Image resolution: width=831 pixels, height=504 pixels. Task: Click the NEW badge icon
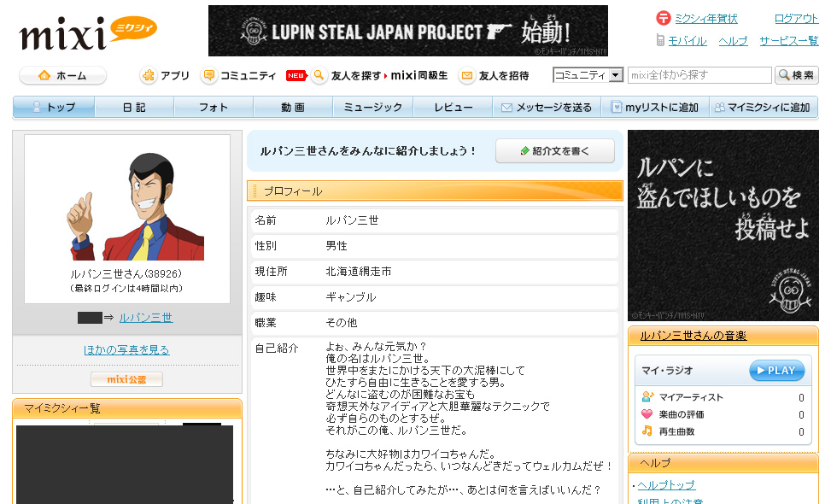(x=296, y=76)
